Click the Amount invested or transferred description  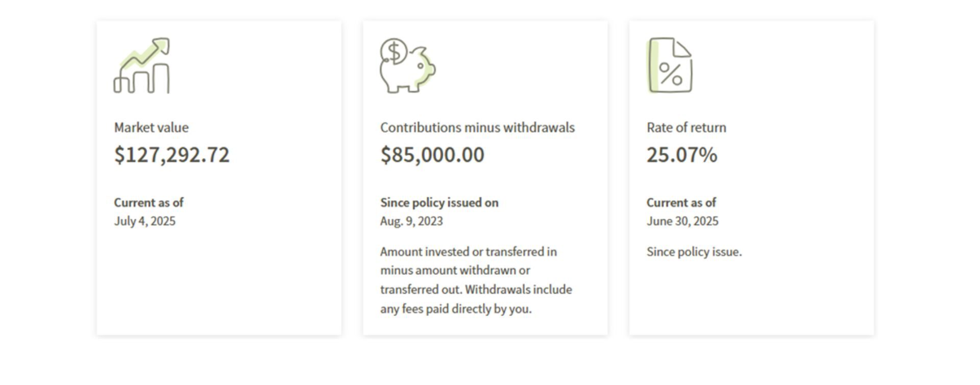[476, 280]
